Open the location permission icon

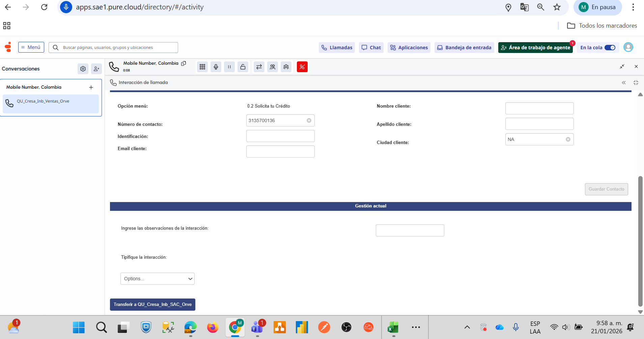click(508, 7)
